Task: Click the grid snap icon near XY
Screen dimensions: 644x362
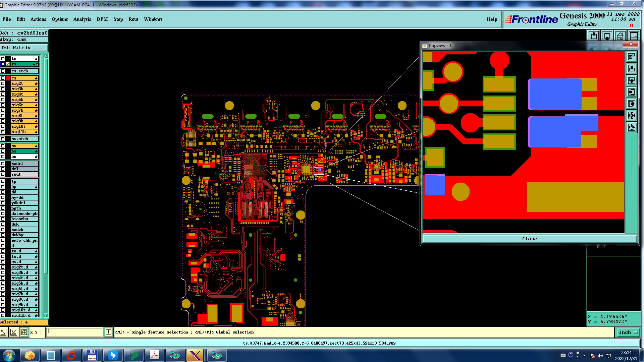Action: click(24, 332)
